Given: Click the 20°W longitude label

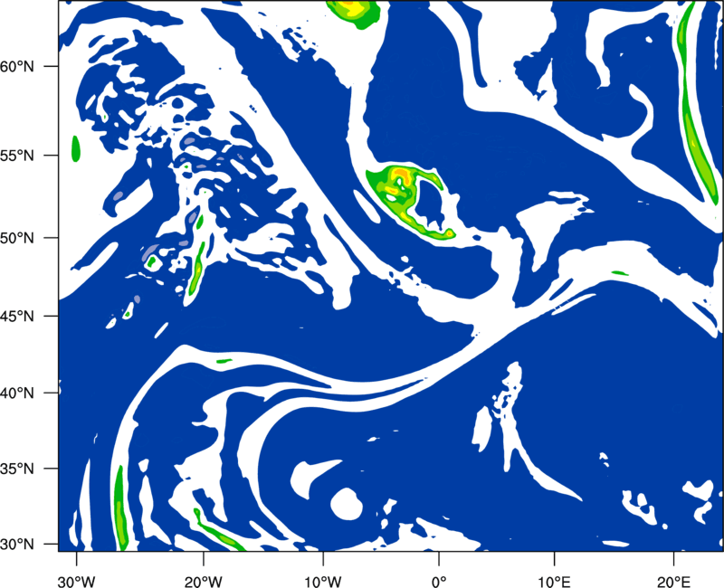Looking at the screenshot, I should point(204,582).
